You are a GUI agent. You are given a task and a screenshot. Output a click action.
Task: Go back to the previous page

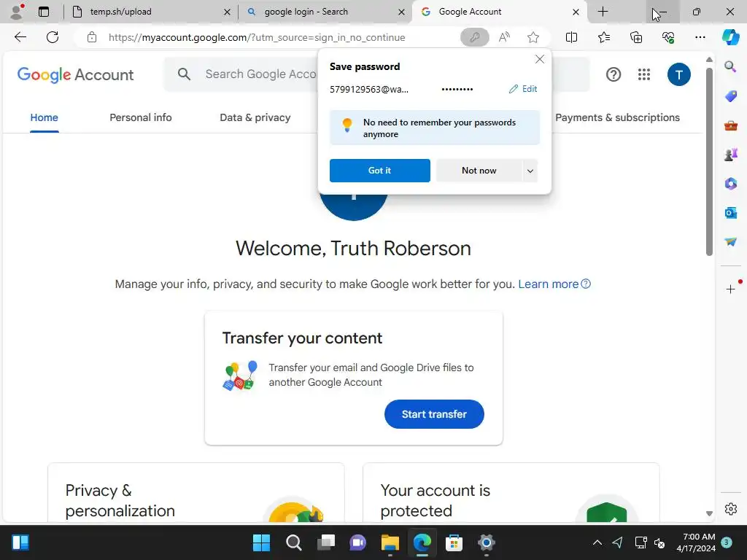20,37
